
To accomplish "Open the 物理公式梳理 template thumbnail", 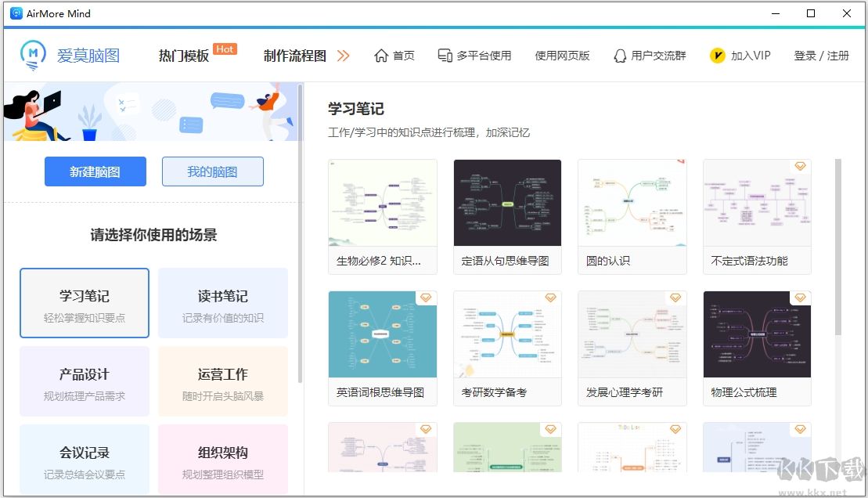I will pos(758,334).
